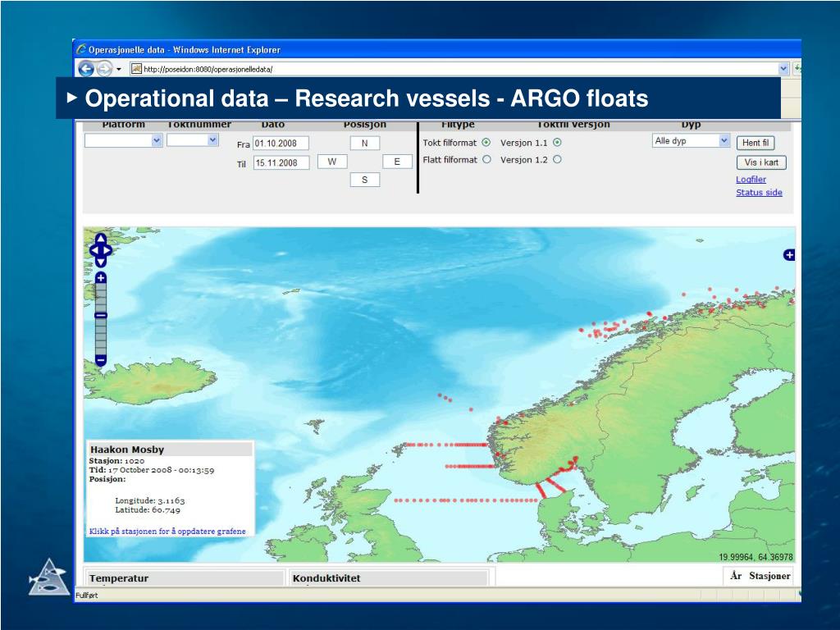Open the Toktnummer dropdown
This screenshot has height=630, width=840.
pyautogui.click(x=192, y=139)
